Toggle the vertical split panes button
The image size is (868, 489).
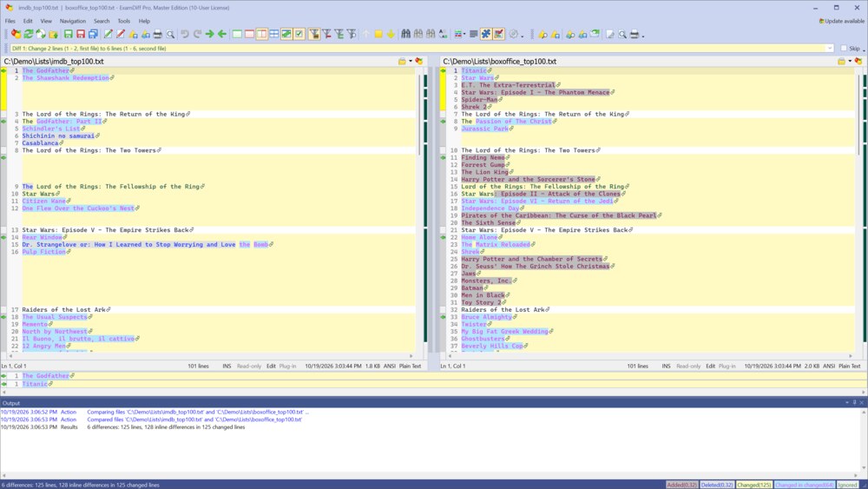(262, 35)
